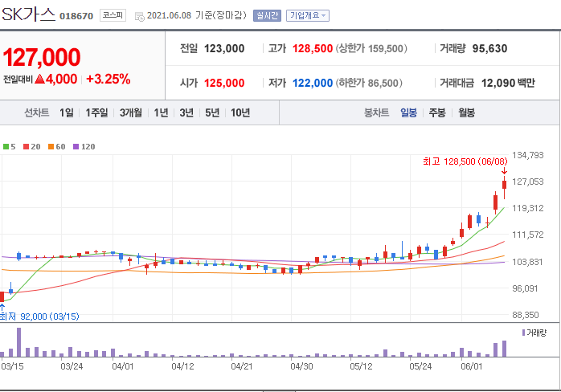Screen dimensions: 561x392
Task: Click the 최고 128,500 (06/08) chart label
Action: coord(465,161)
